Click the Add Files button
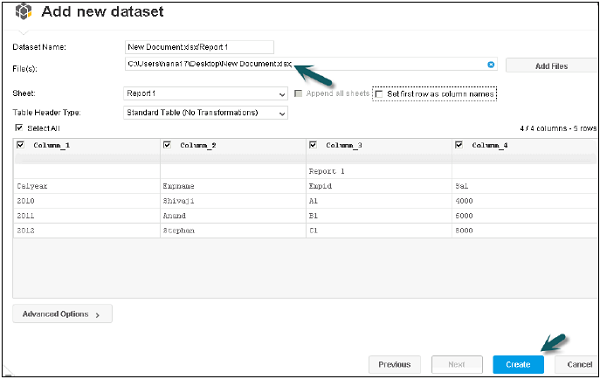Screen dimensions: 600x379 (x=551, y=66)
